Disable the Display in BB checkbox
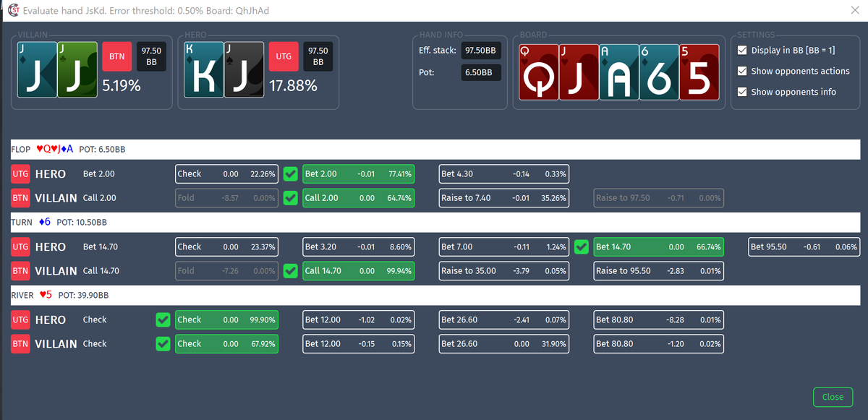This screenshot has width=868, height=420. coord(741,51)
